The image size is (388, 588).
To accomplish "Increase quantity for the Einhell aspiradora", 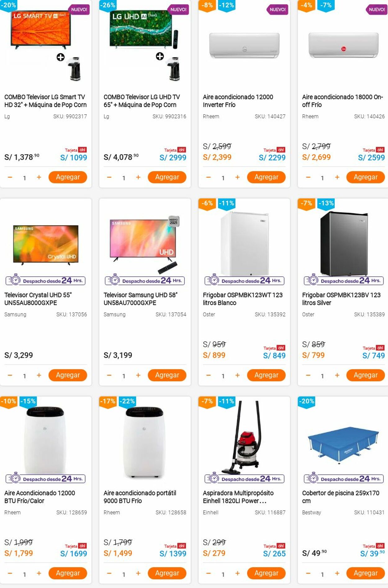I will click(237, 573).
